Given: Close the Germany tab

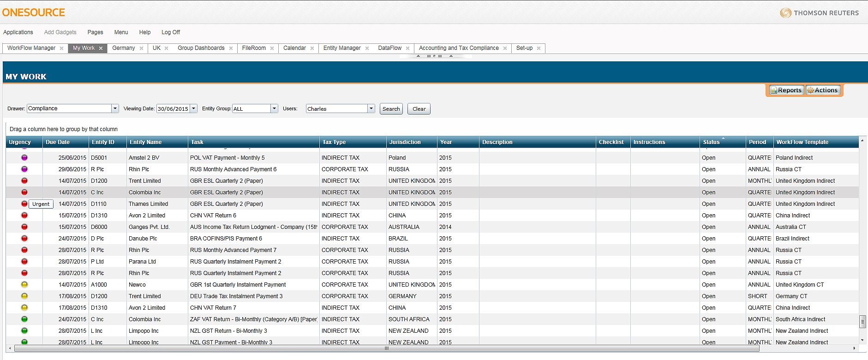Looking at the screenshot, I should pyautogui.click(x=141, y=48).
